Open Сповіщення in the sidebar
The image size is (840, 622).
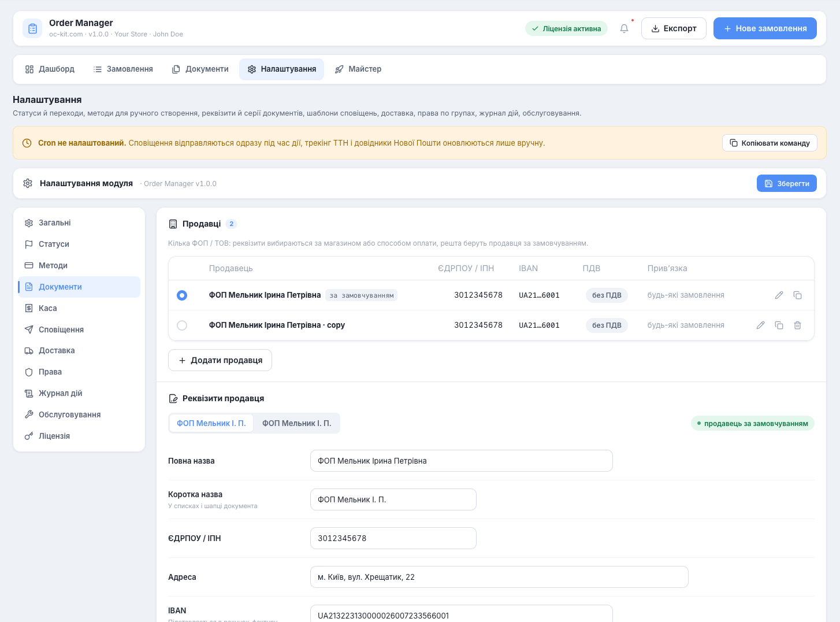click(79, 329)
